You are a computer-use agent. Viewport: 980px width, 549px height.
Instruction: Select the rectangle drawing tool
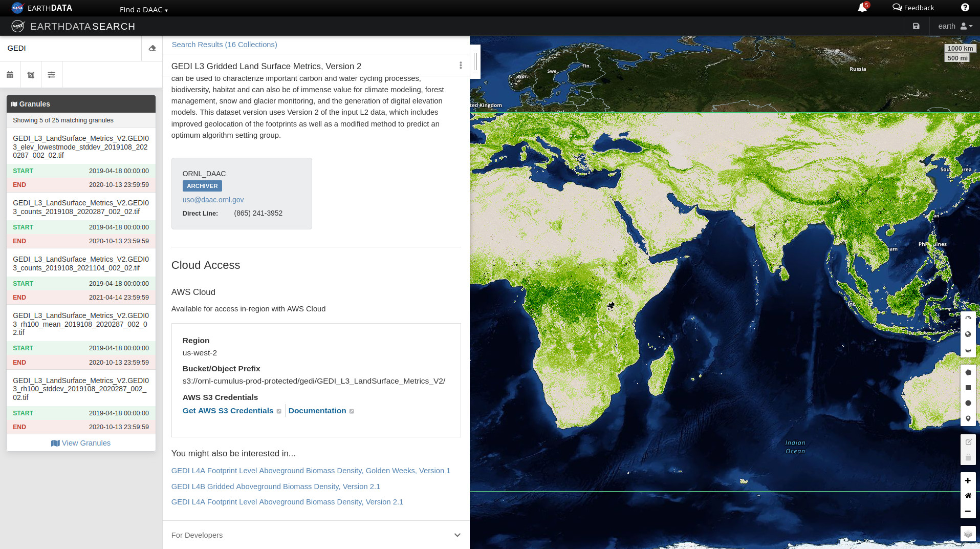pos(968,388)
